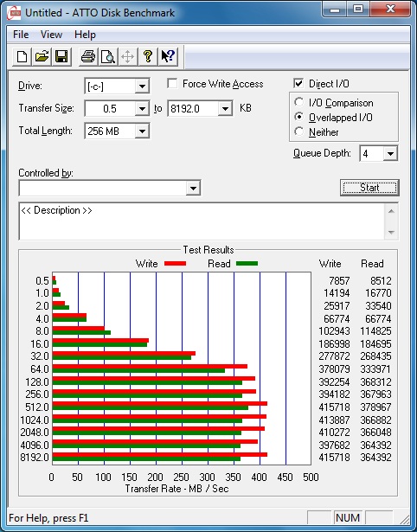This screenshot has width=417, height=532.
Task: Open Print Preview toolbar icon
Action: 108,56
